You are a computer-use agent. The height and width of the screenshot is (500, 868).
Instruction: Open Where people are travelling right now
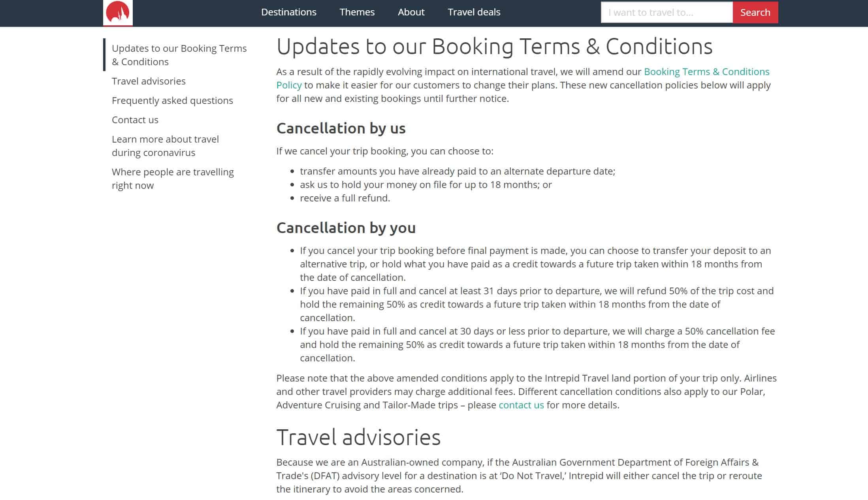(x=173, y=179)
